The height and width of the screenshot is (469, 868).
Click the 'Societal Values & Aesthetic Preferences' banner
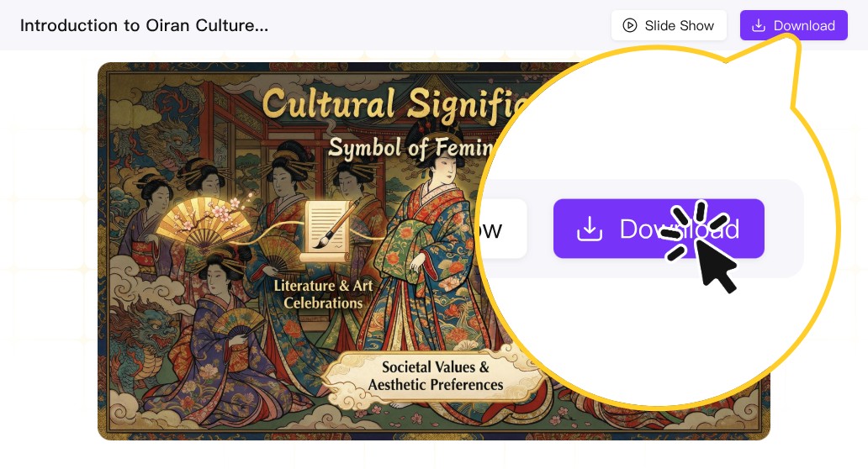[x=435, y=376]
